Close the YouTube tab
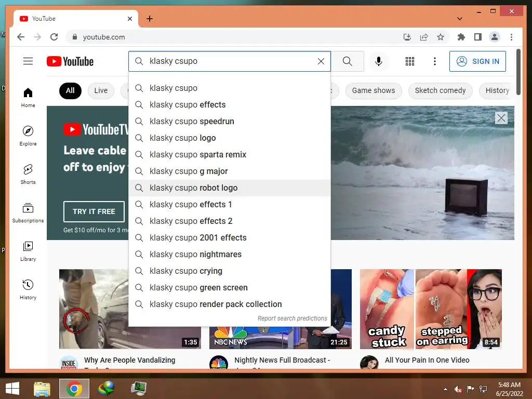The image size is (532, 399). pos(129,19)
